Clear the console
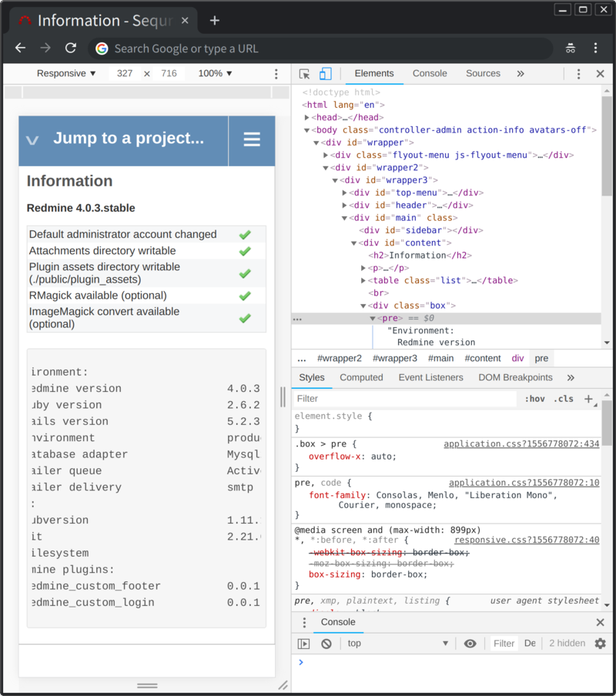The image size is (616, 696). coord(326,643)
